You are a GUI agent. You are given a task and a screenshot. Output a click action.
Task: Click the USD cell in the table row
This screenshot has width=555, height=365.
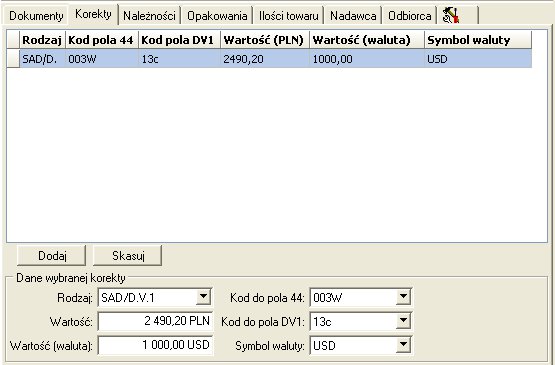[478, 59]
